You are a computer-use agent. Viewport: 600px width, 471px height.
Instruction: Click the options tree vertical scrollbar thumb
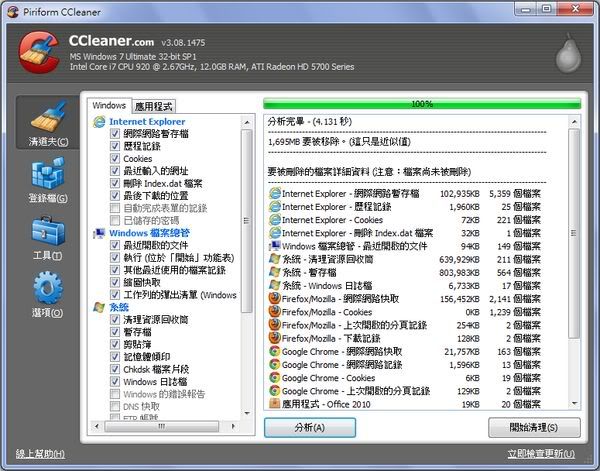point(247,221)
